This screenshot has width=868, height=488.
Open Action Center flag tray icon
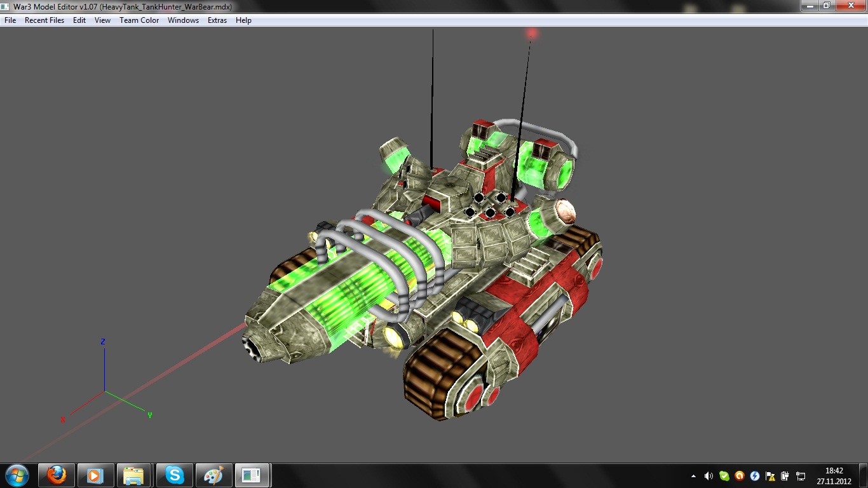[770, 476]
